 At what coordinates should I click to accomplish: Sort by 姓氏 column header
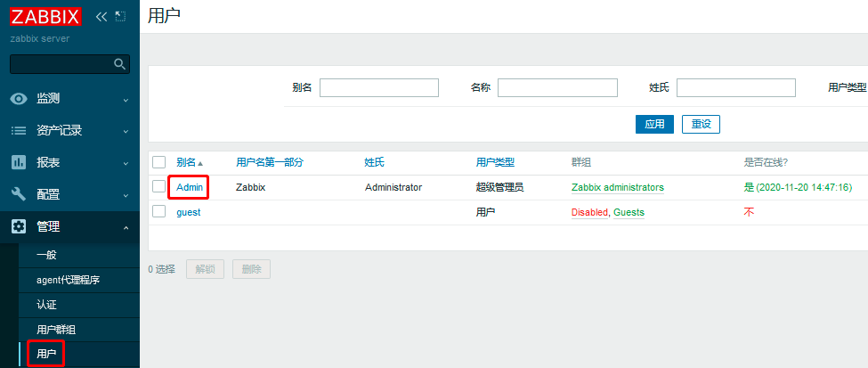point(374,162)
